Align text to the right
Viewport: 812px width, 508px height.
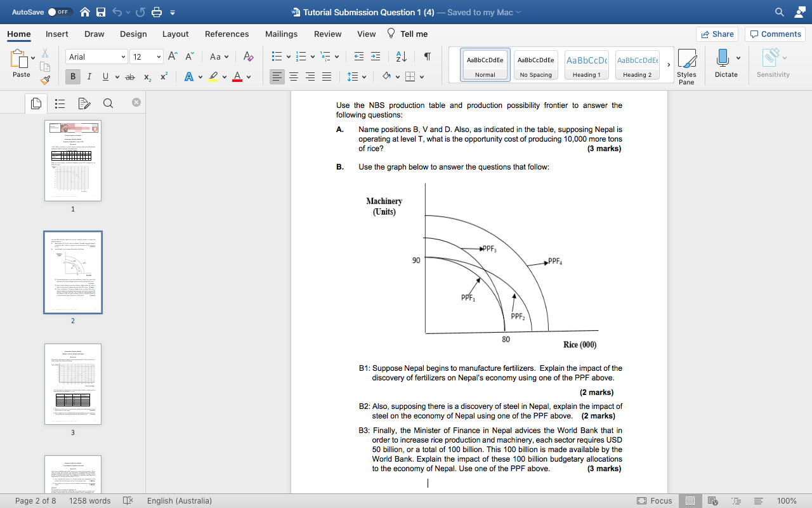point(310,77)
